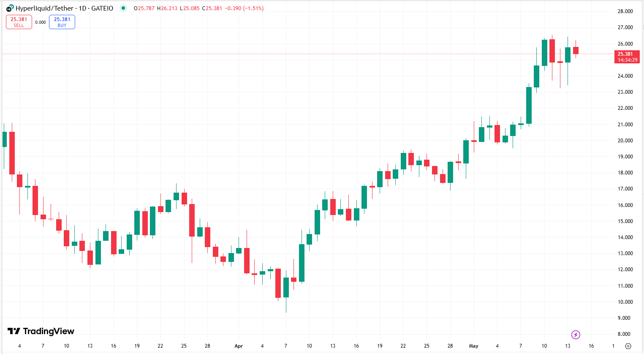Click the 22.000 price scale label
Viewport: 644px width, 354px height.
pos(625,108)
